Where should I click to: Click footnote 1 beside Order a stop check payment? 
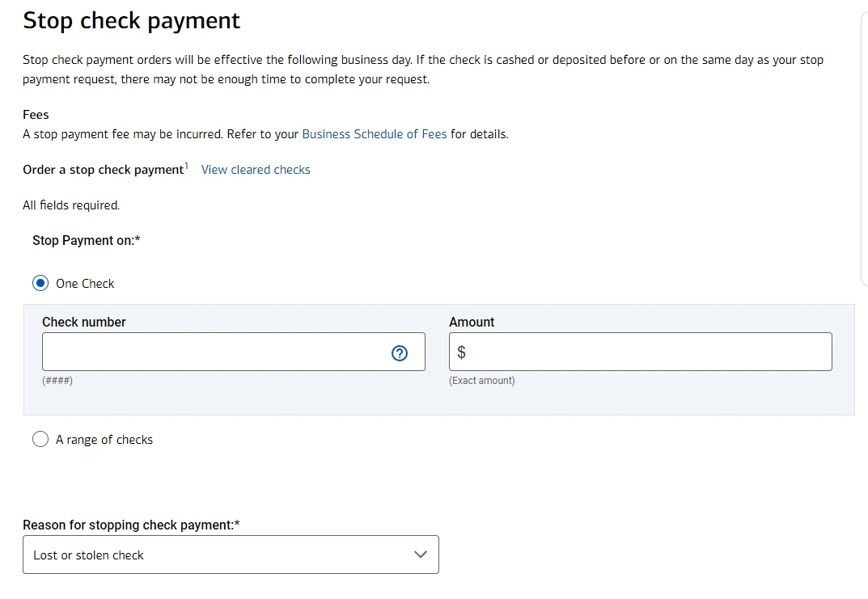coord(186,166)
